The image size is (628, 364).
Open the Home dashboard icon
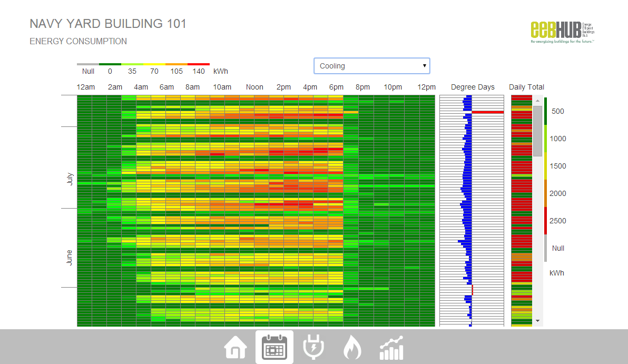(x=235, y=347)
